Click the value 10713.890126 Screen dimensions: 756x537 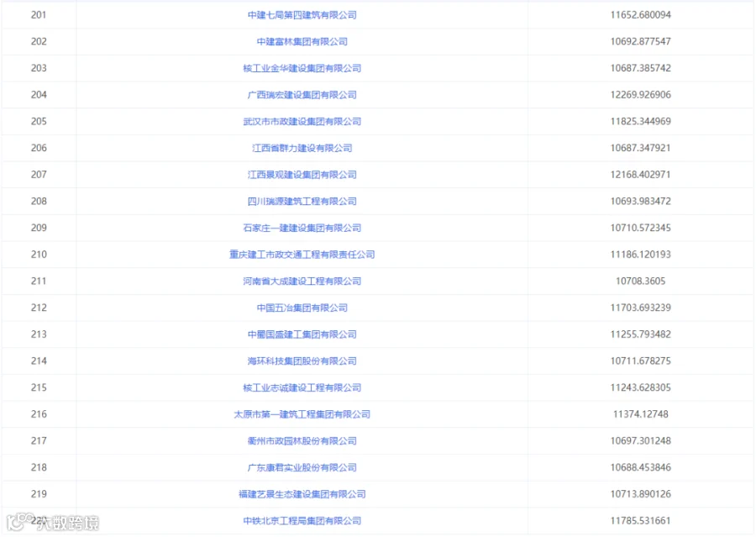click(640, 493)
